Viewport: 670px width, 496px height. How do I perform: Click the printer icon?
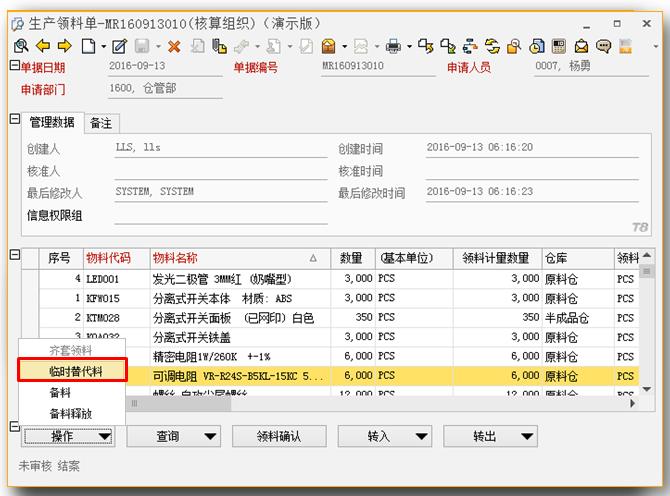pyautogui.click(x=393, y=46)
